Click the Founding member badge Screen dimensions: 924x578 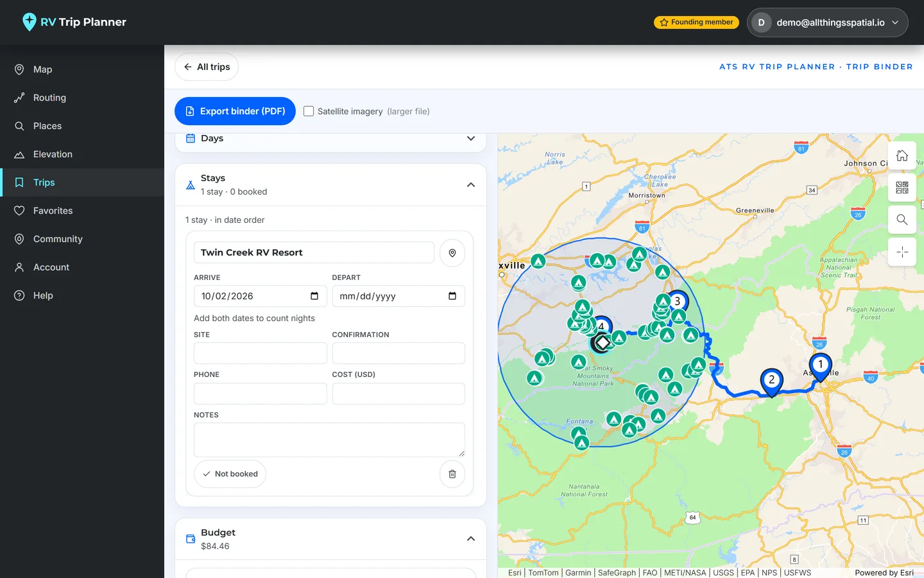tap(696, 22)
